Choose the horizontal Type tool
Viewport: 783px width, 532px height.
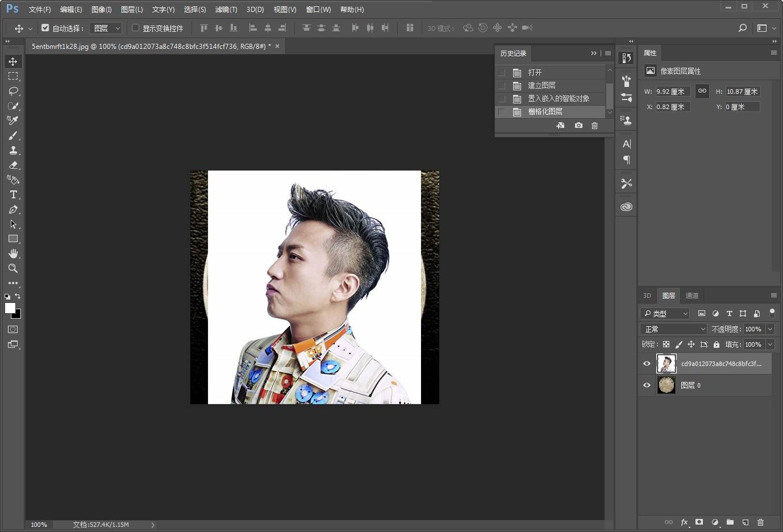(13, 194)
